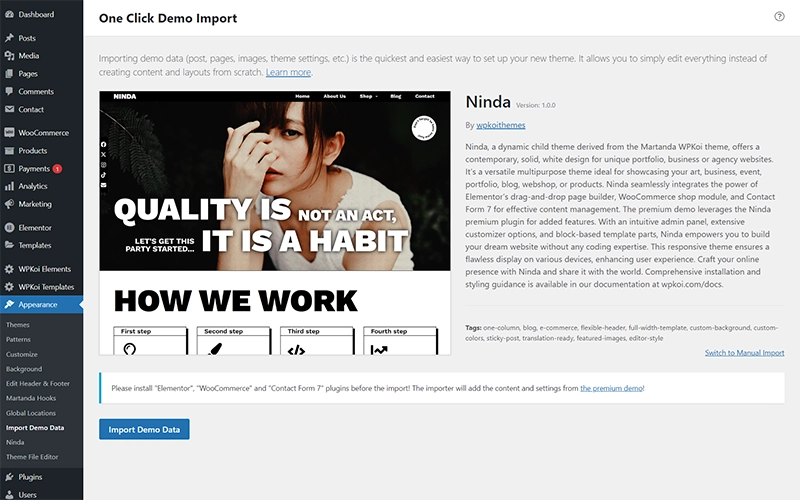Click the Tags label text
The image size is (800, 500).
pos(473,328)
